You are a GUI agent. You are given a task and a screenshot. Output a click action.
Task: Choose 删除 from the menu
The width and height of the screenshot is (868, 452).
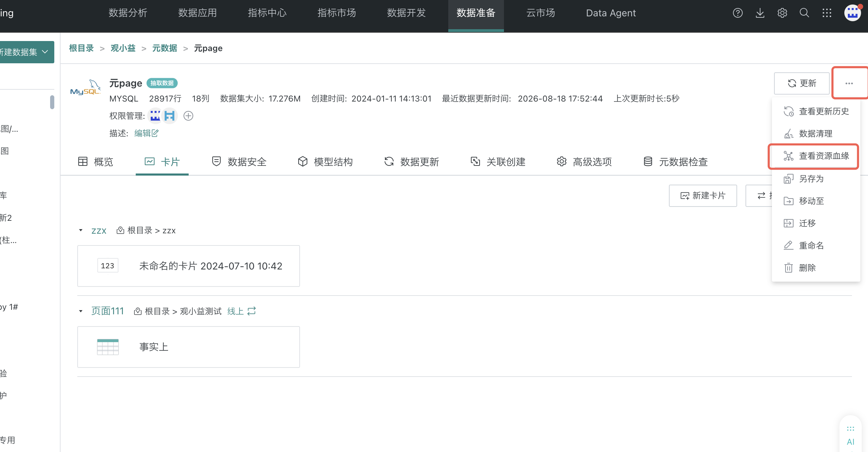(x=815, y=268)
